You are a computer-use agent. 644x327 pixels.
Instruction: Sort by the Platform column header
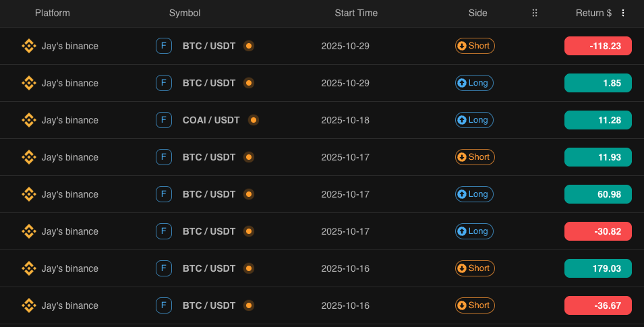click(x=52, y=13)
